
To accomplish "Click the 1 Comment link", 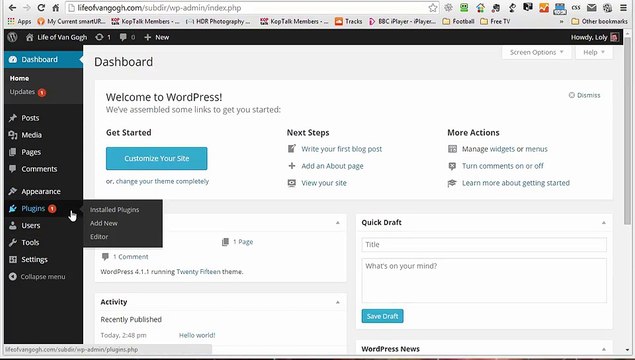I will point(130,257).
